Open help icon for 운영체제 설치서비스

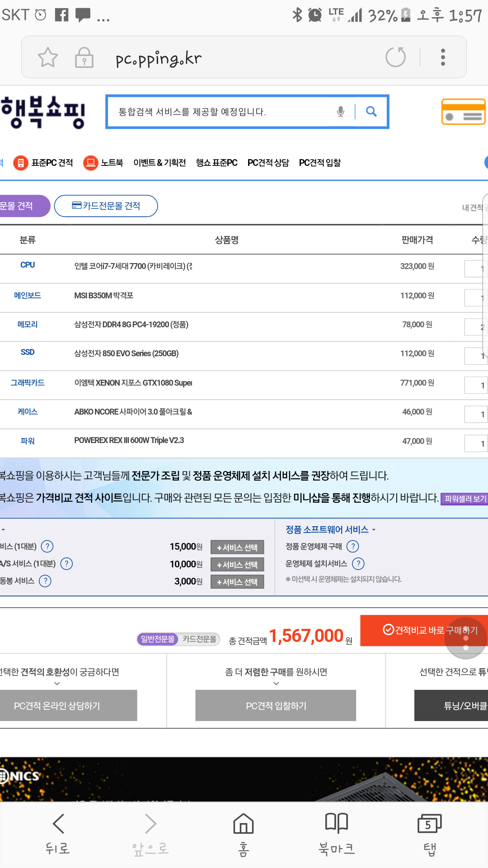[x=358, y=564]
